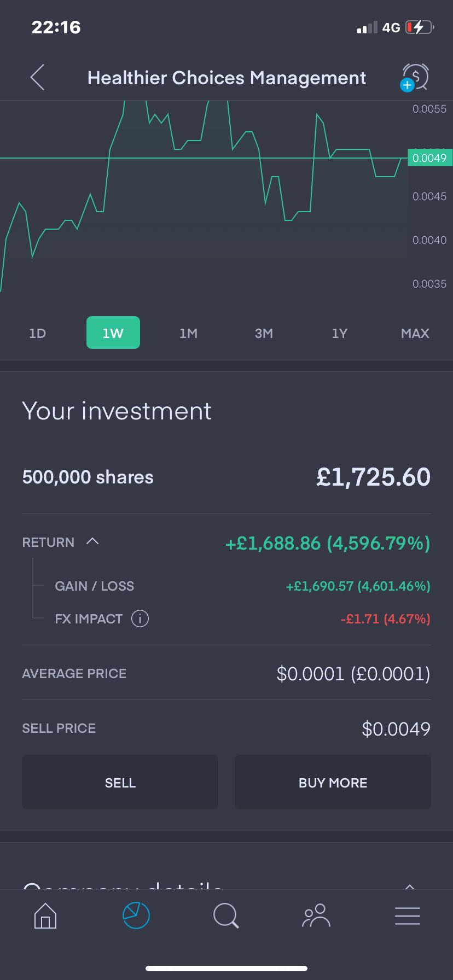Open the hamburger menu icon
The width and height of the screenshot is (453, 980).
408,915
